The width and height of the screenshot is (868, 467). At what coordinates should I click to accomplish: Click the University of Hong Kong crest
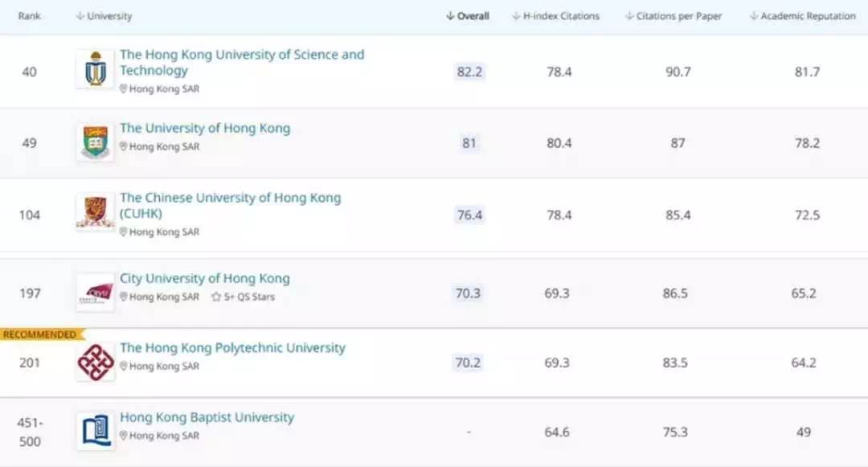95,142
